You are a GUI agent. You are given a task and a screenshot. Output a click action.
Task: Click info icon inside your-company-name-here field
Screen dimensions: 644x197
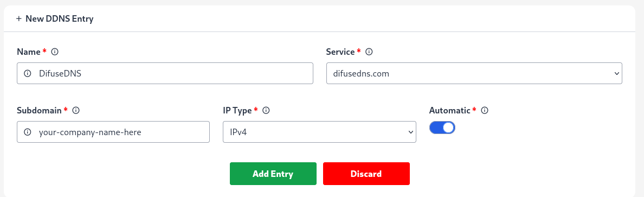28,132
